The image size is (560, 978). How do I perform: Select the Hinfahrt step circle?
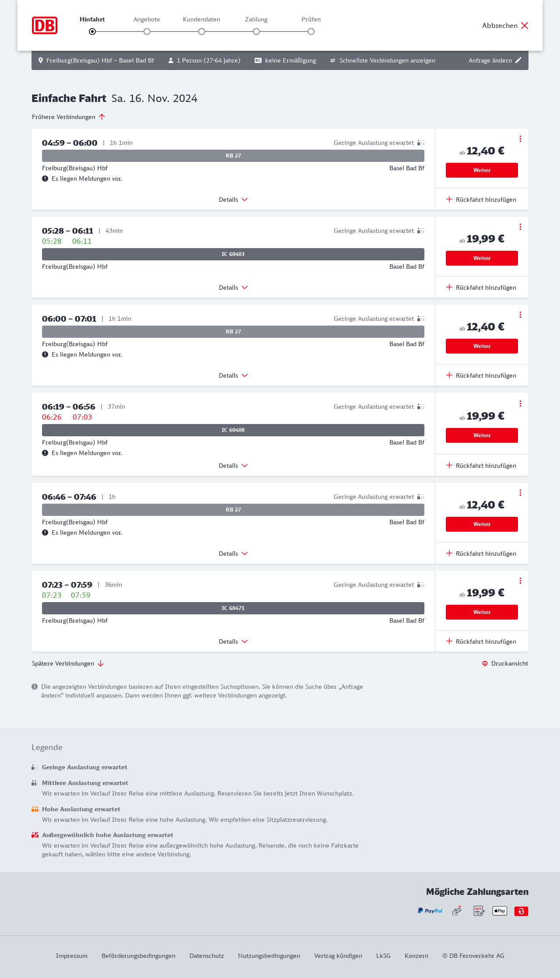tap(92, 32)
